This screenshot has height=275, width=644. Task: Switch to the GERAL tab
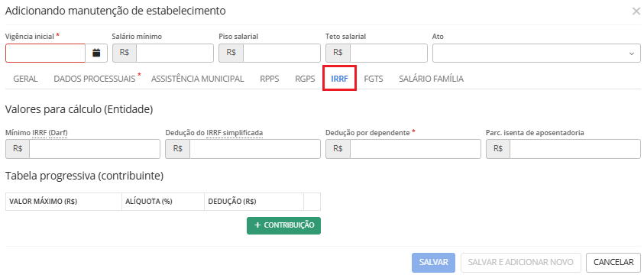pyautogui.click(x=25, y=79)
